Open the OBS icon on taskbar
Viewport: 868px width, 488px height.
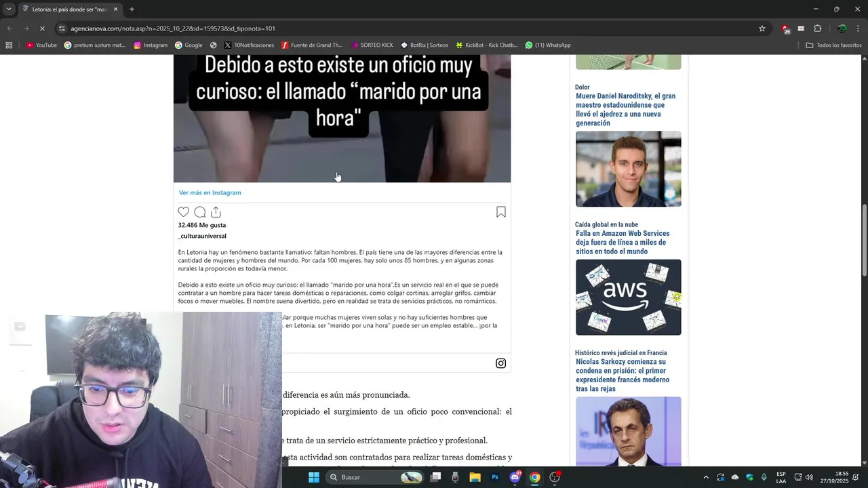[x=555, y=477]
